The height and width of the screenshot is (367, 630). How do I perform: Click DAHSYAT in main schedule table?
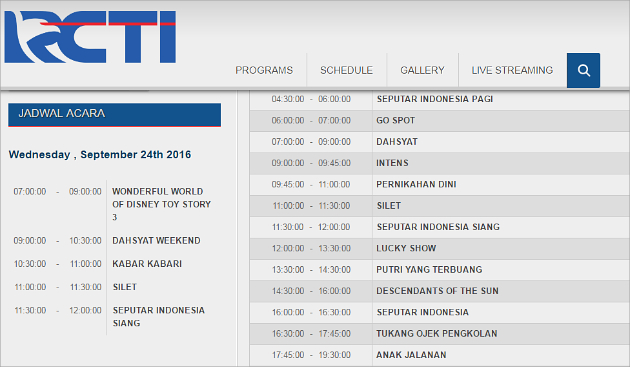click(397, 142)
